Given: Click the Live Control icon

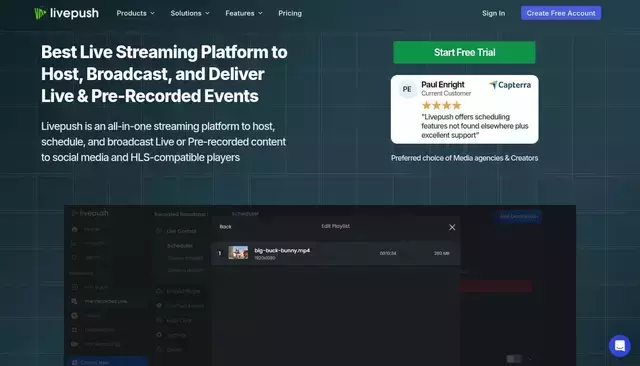Looking at the screenshot, I should (x=159, y=231).
